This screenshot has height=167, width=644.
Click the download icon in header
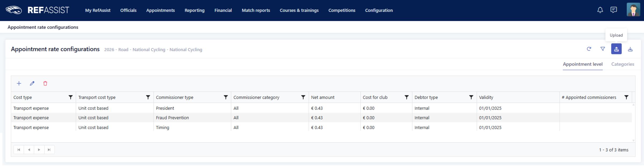coord(630,49)
